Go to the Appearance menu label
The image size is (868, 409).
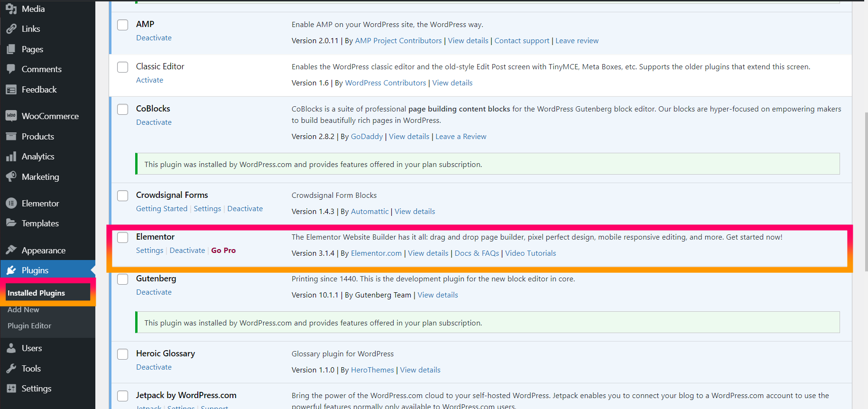(44, 250)
